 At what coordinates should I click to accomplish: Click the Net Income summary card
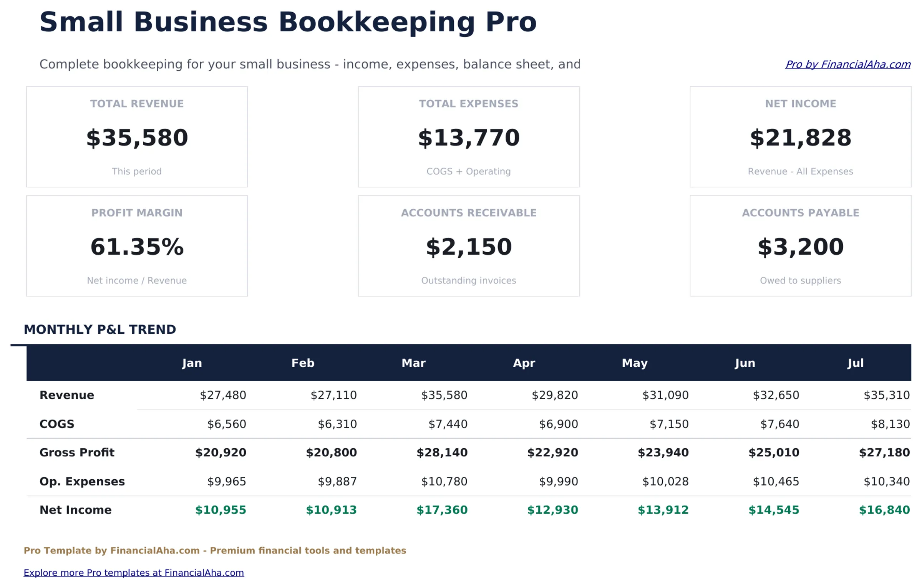pos(800,137)
